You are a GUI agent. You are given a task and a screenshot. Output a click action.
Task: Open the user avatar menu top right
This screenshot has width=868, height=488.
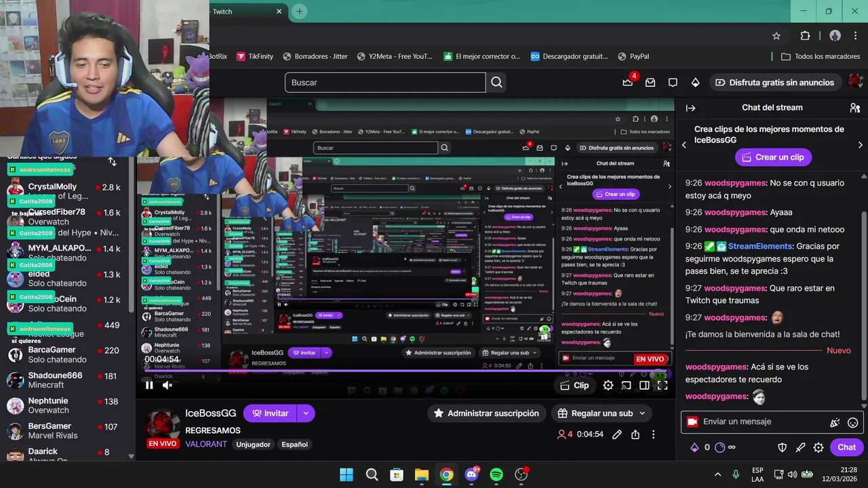[x=854, y=82]
